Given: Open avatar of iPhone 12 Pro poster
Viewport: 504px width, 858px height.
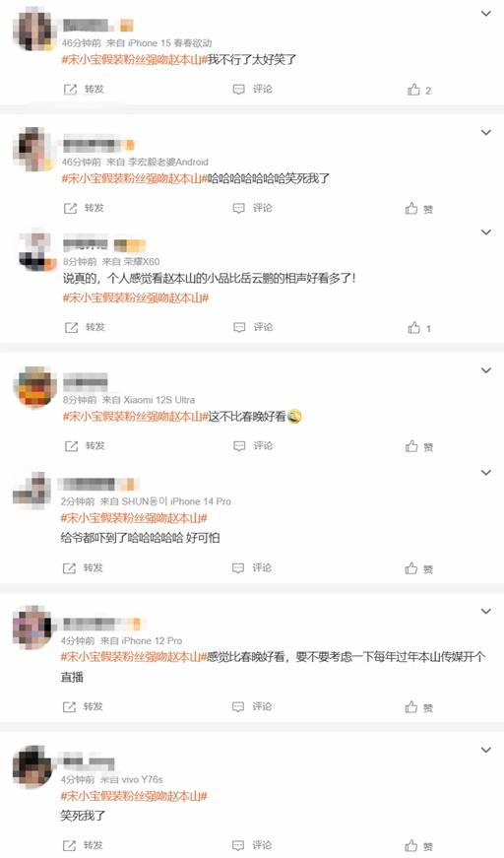Looking at the screenshot, I should 32,627.
